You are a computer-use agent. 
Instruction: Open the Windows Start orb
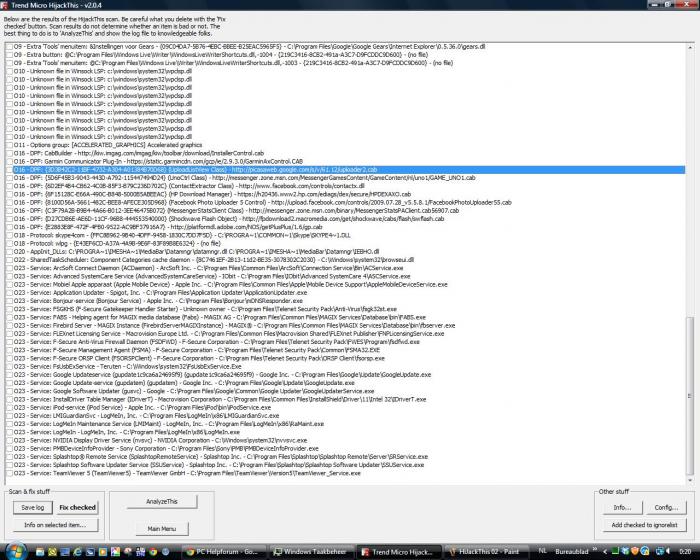[15, 551]
